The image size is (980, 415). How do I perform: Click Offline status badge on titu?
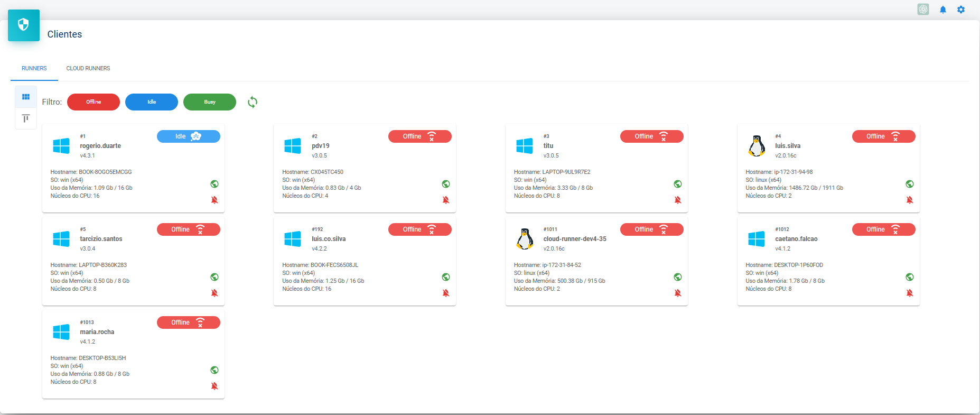652,136
